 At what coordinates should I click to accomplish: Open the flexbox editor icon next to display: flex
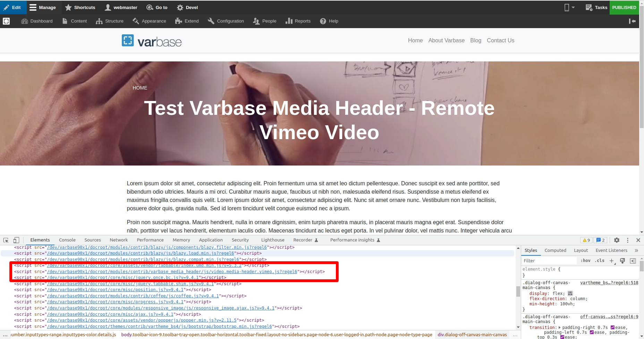coord(570,294)
